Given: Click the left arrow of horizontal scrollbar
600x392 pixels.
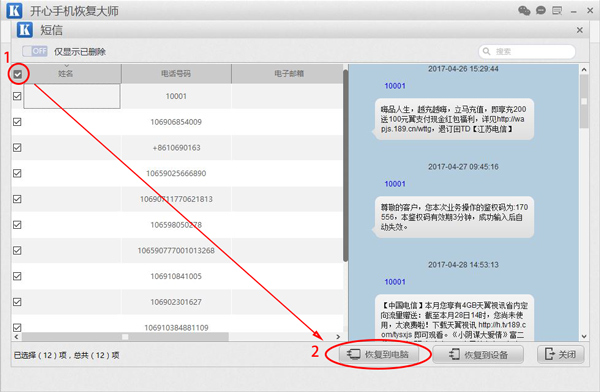Looking at the screenshot, I should [x=16, y=337].
